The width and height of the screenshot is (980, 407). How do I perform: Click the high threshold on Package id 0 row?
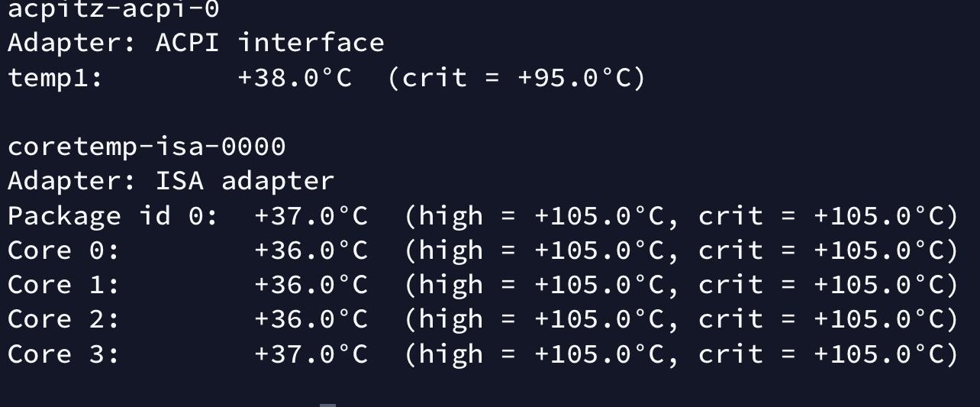click(598, 216)
